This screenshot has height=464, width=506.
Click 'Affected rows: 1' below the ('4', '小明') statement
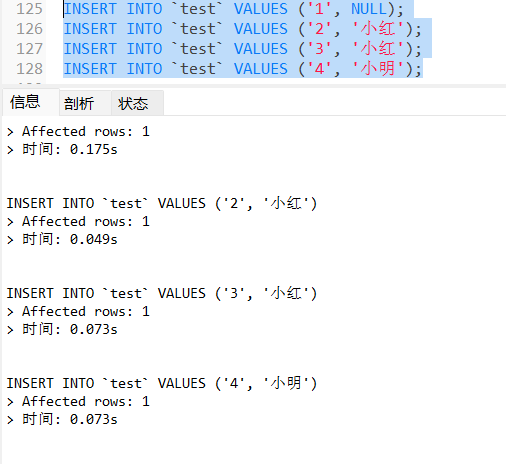tap(78, 401)
